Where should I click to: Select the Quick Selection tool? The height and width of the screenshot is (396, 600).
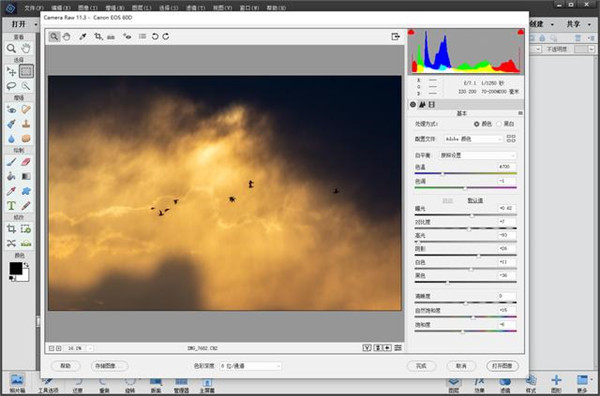pos(26,86)
